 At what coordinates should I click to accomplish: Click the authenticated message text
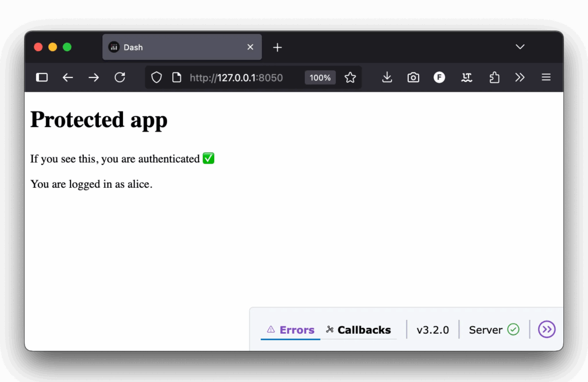115,159
